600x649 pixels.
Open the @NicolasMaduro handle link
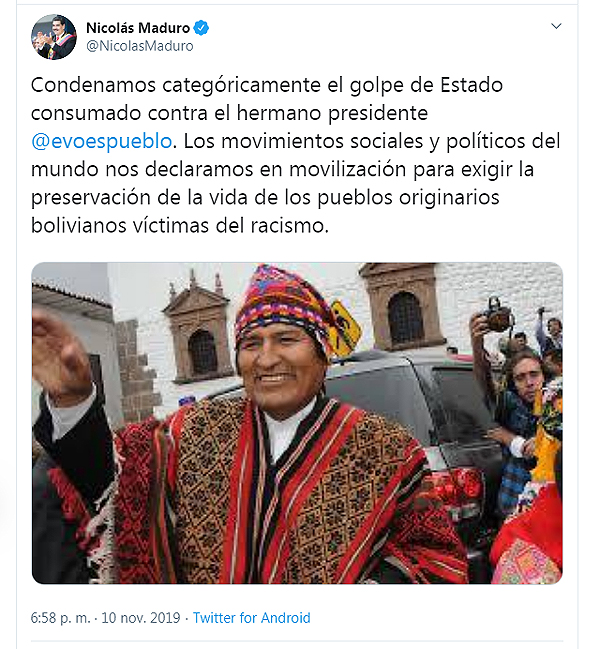139,46
